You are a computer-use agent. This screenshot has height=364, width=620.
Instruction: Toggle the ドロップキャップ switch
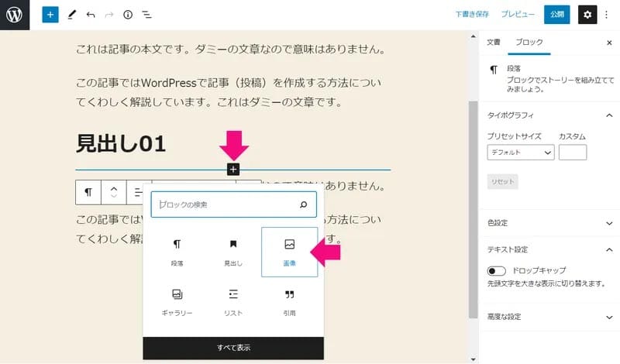[x=497, y=271]
